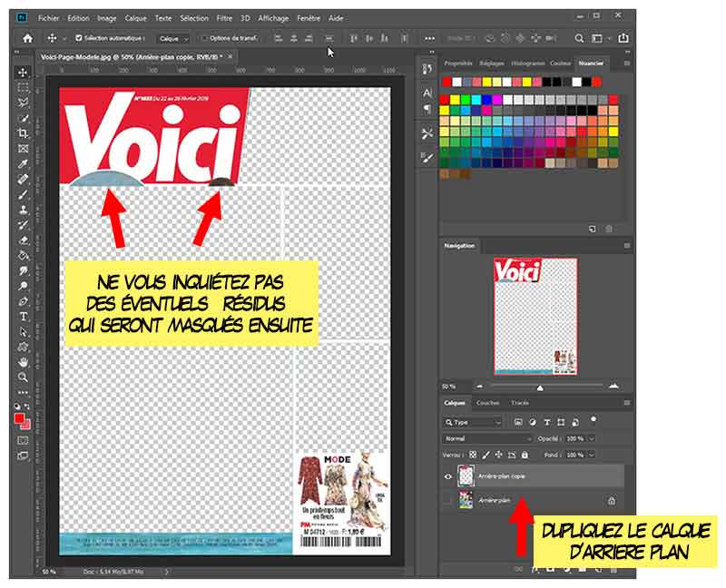Select the Brush tool
Screen dimensions: 726x588
(x=22, y=194)
